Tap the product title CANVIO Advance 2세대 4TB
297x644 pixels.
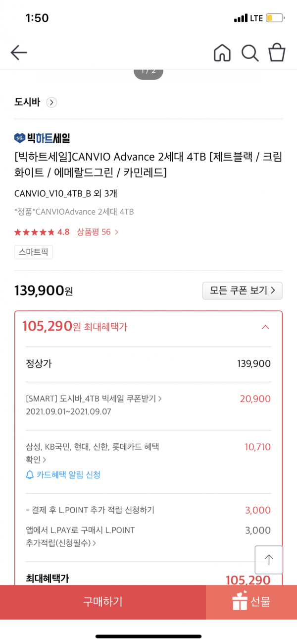(x=148, y=165)
